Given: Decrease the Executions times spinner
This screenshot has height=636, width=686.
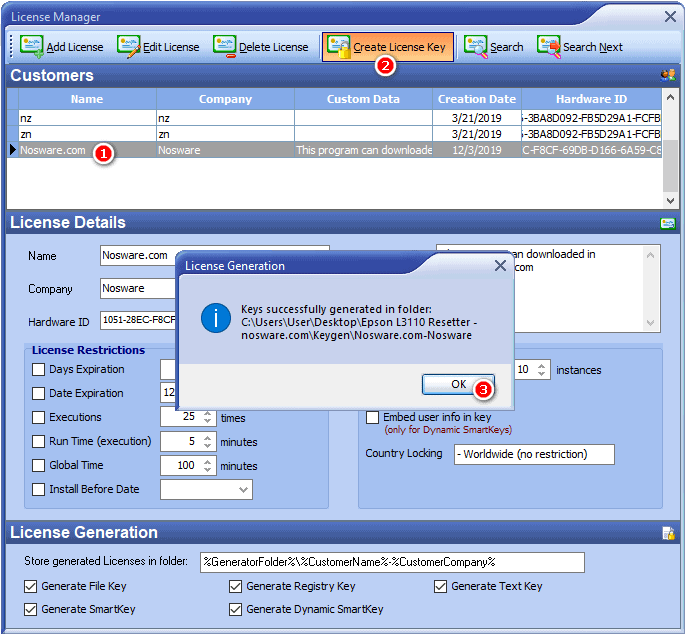Looking at the screenshot, I should (207, 421).
